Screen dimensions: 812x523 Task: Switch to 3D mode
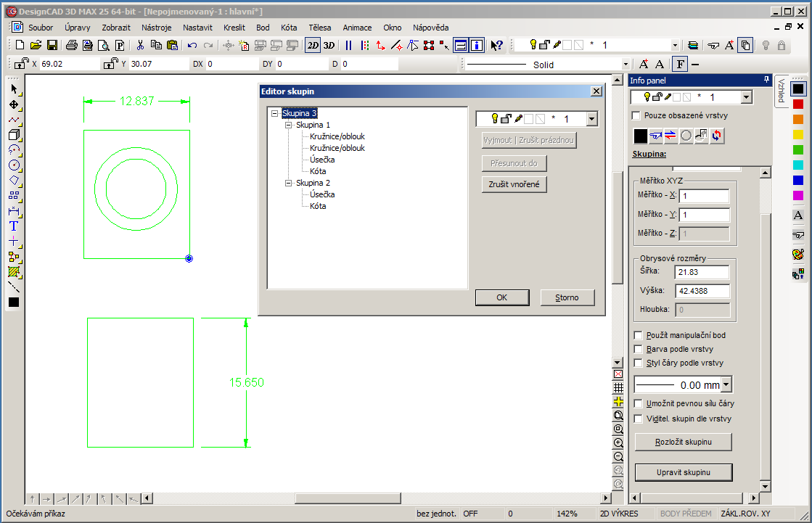(x=329, y=46)
